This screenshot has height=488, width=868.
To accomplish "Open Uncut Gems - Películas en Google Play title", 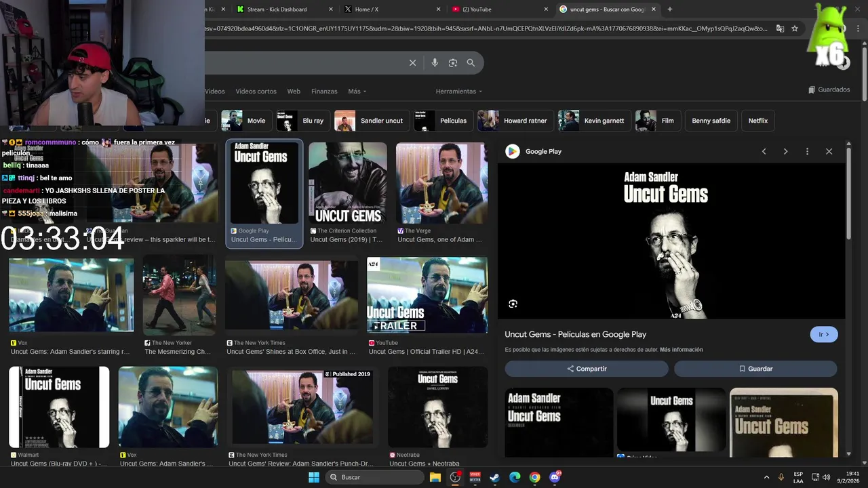I will 575,334.
